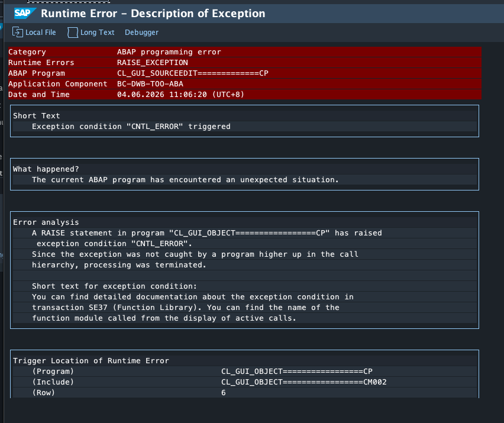The image size is (504, 423).
Task: Select the 'Runtime Errors' label
Action: [41, 63]
